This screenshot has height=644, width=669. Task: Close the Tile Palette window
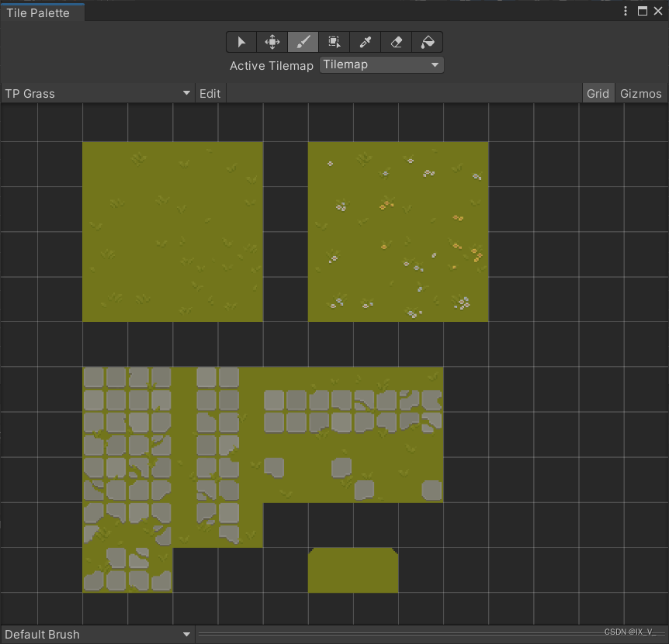click(658, 11)
